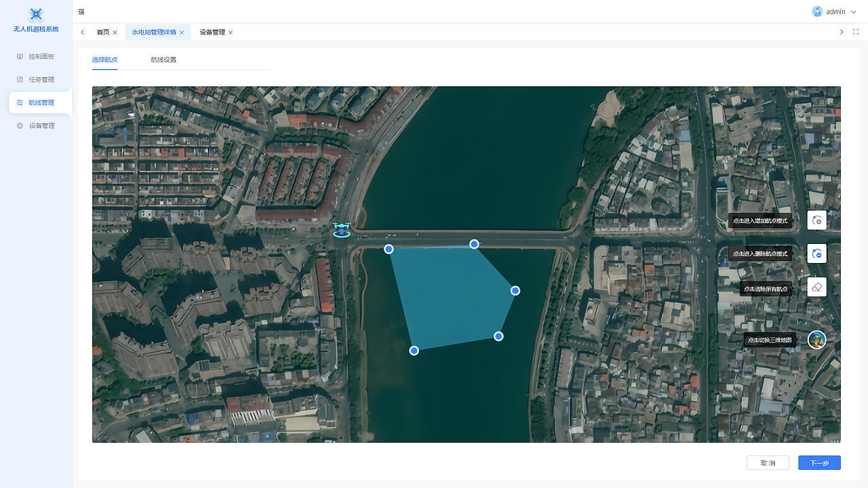Click the drone system logo icon
The image size is (868, 488).
(36, 14)
